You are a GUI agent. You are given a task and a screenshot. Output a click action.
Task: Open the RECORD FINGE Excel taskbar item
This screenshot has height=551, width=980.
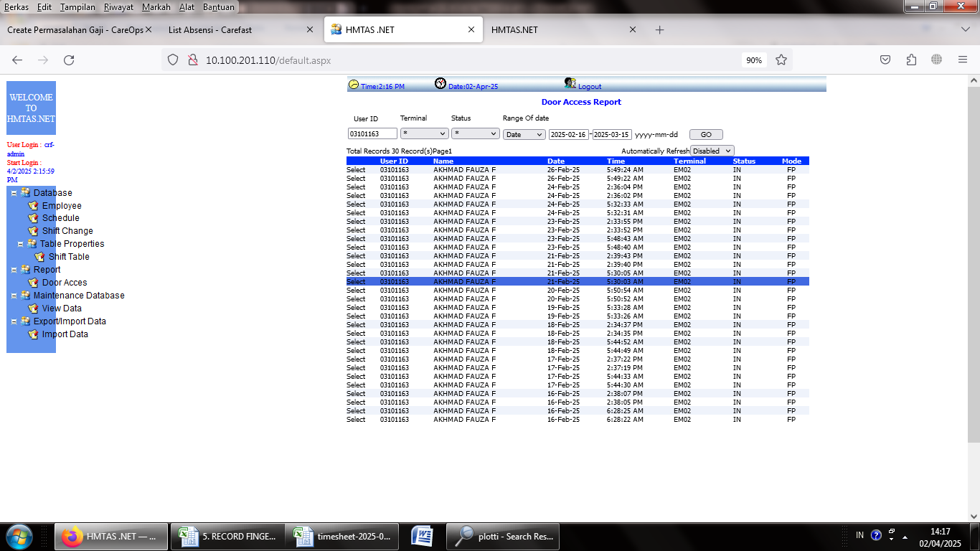[x=228, y=536]
